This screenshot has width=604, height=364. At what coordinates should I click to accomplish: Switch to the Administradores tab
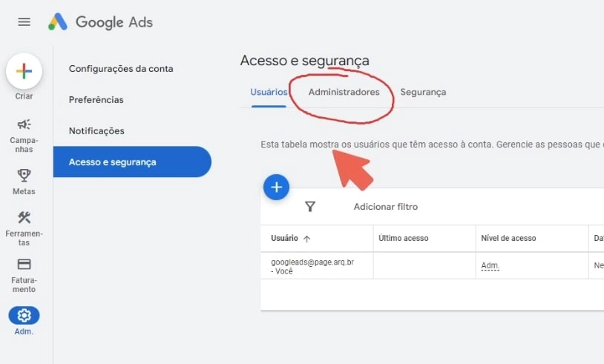(344, 92)
